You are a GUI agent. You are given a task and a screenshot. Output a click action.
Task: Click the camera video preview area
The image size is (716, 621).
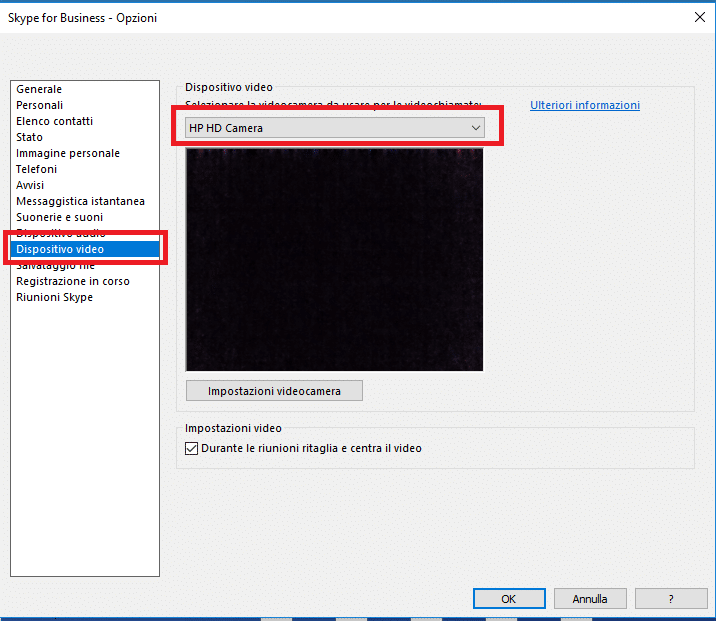click(334, 259)
